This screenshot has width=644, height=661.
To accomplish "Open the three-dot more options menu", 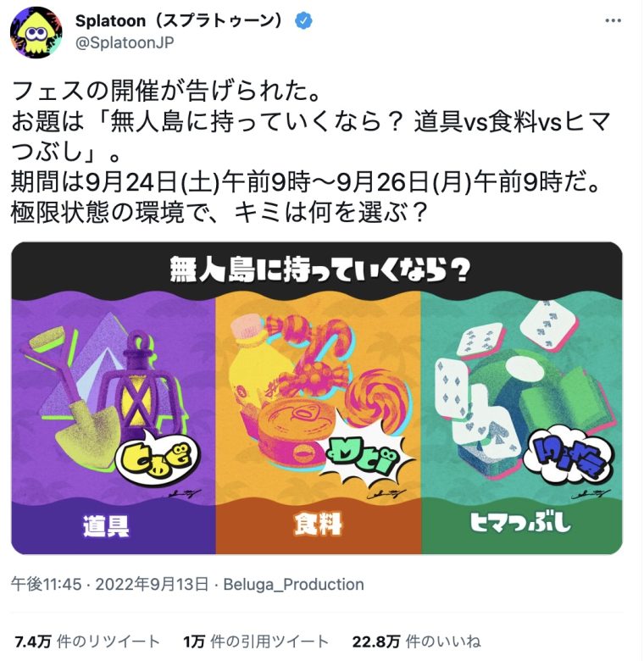I will coord(613,20).
